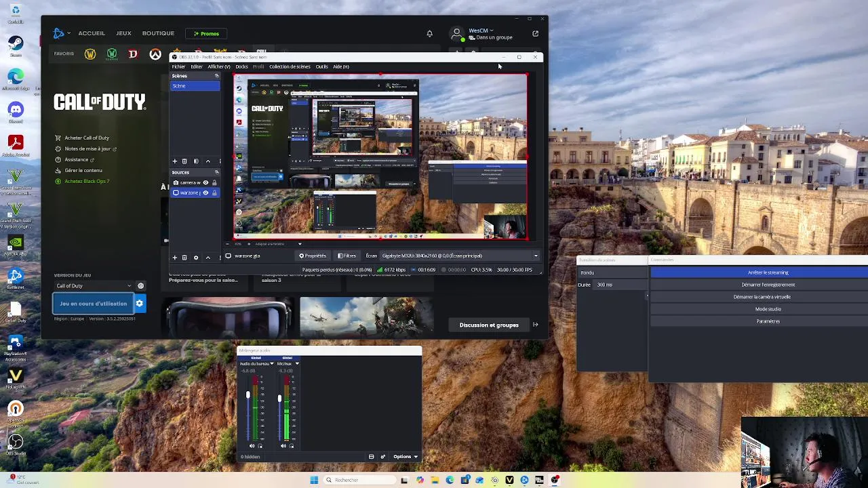Image resolution: width=868 pixels, height=488 pixels.
Task: Open Diablo favorite game icon
Action: (133, 54)
